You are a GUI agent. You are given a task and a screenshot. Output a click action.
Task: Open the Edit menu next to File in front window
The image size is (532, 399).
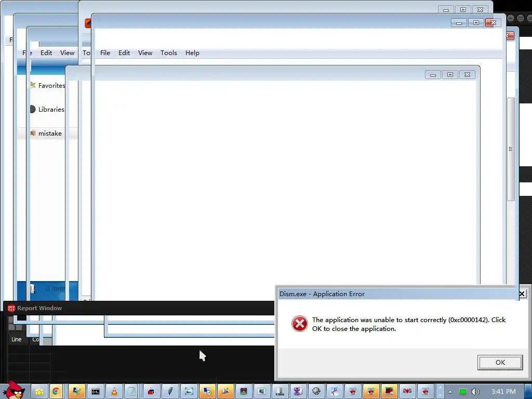point(124,53)
